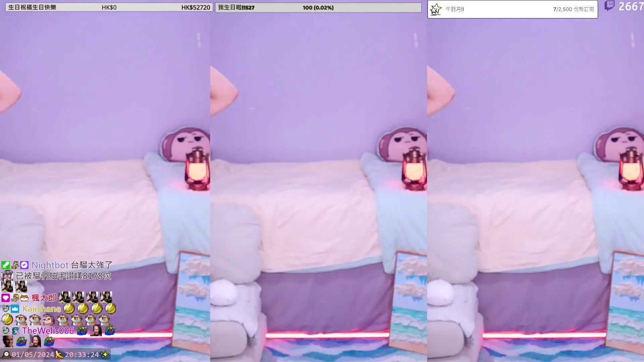Click the Twitch logo beside viewer count

[x=609, y=6]
